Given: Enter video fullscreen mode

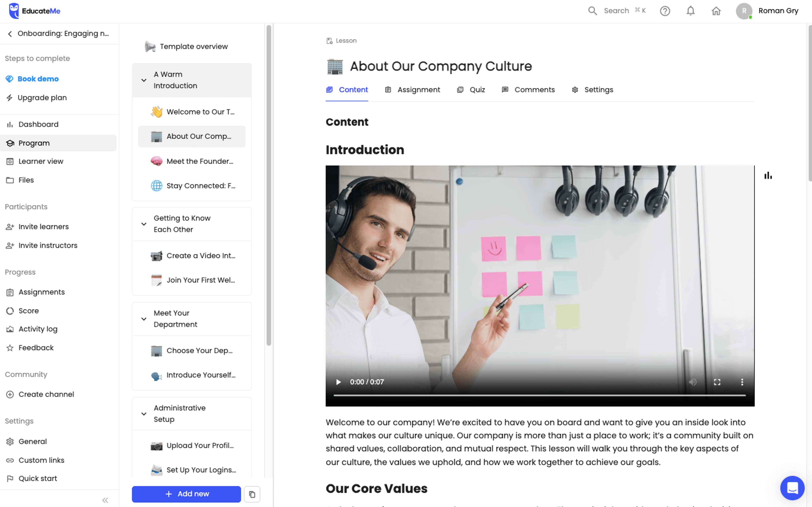Looking at the screenshot, I should (x=717, y=382).
